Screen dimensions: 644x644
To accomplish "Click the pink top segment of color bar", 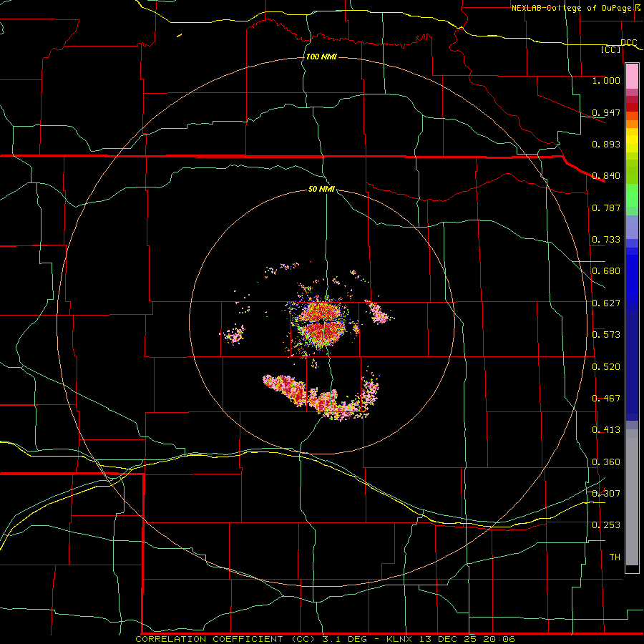I will pos(632,77).
